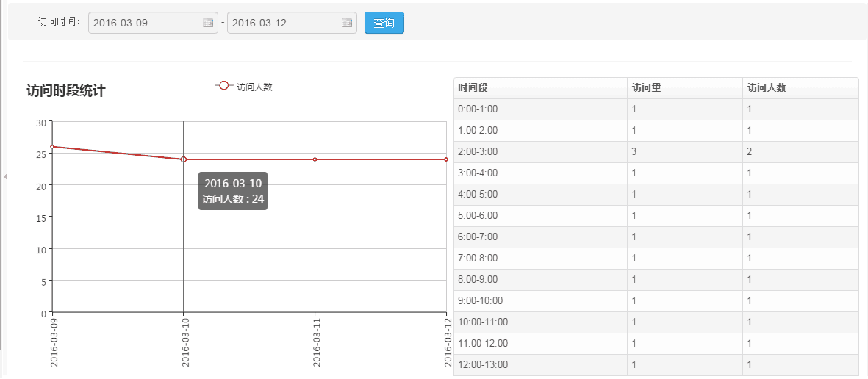The image size is (868, 379).
Task: Select the 12:00-13:00 time row
Action: pyautogui.click(x=656, y=364)
